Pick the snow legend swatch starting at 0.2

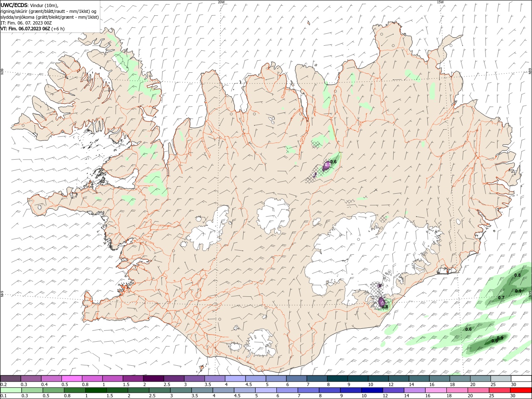pos(10,379)
